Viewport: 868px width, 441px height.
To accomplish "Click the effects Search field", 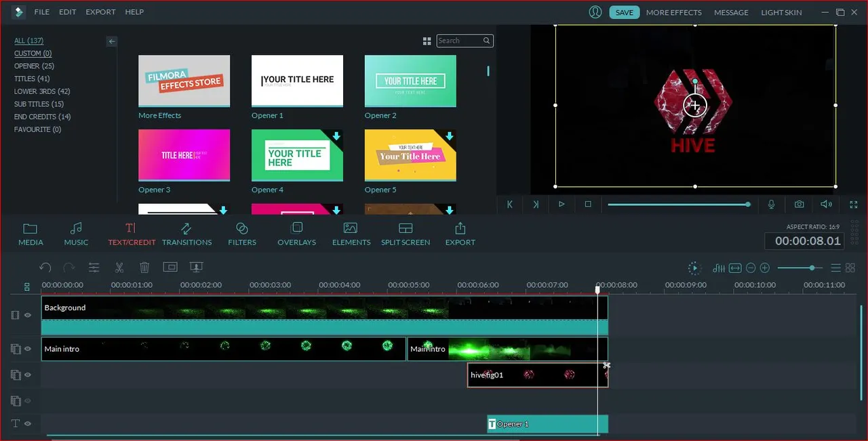I will pos(465,41).
